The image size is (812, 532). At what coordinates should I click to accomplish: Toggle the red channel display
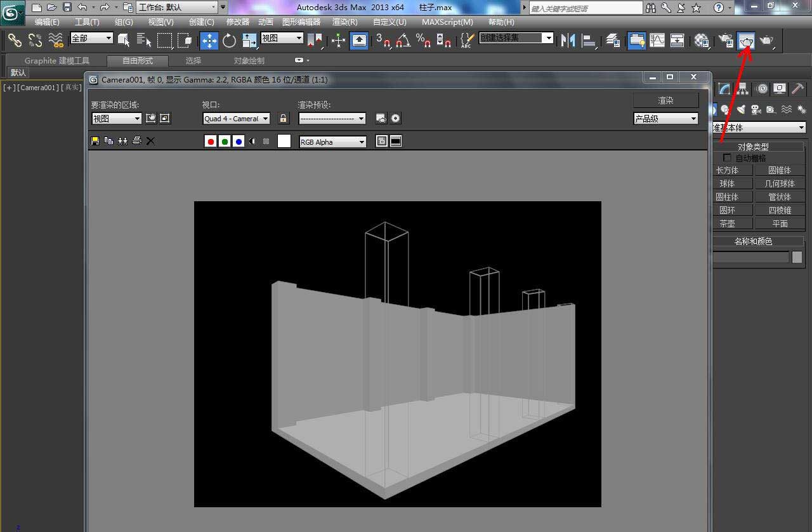tap(211, 142)
